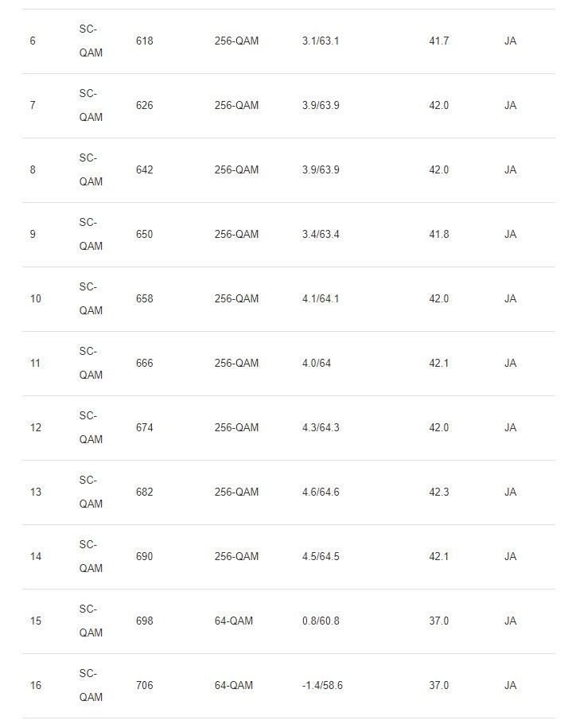Select frequency 626 cell

point(144,105)
